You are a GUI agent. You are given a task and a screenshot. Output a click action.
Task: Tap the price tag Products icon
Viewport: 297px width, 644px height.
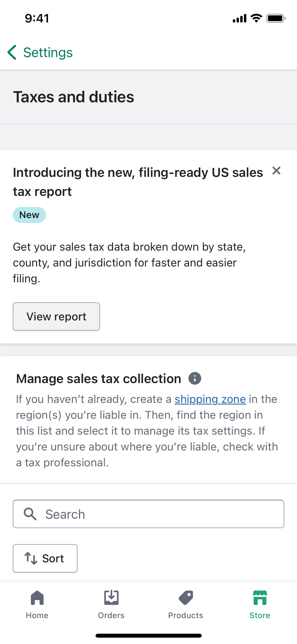[x=186, y=598]
